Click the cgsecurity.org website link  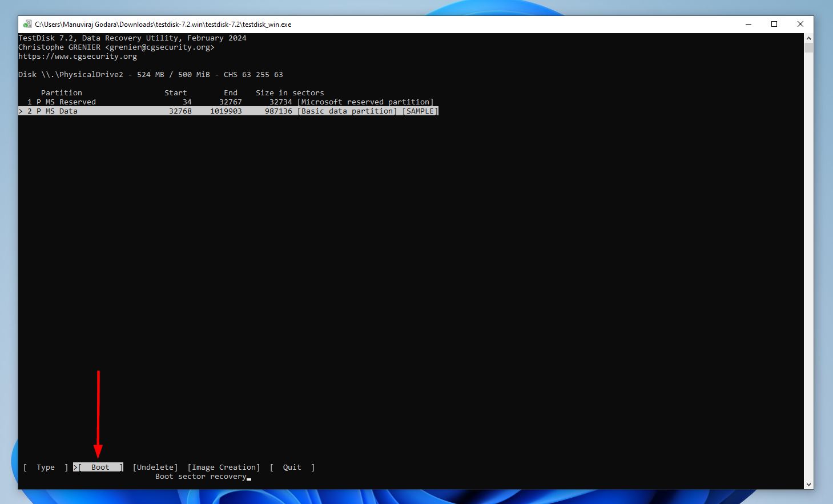pyautogui.click(x=77, y=56)
